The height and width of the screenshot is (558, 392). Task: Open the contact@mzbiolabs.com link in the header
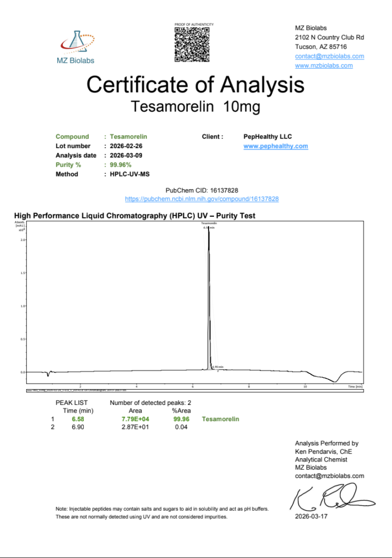(329, 56)
